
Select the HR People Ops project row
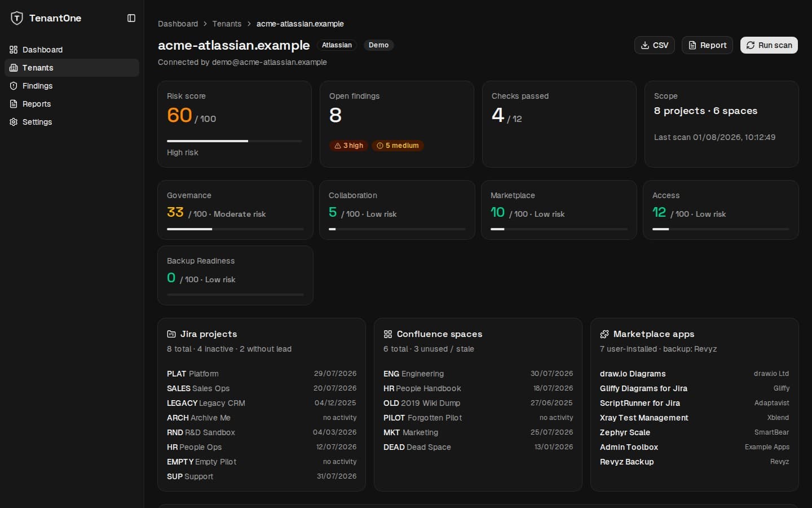click(262, 447)
